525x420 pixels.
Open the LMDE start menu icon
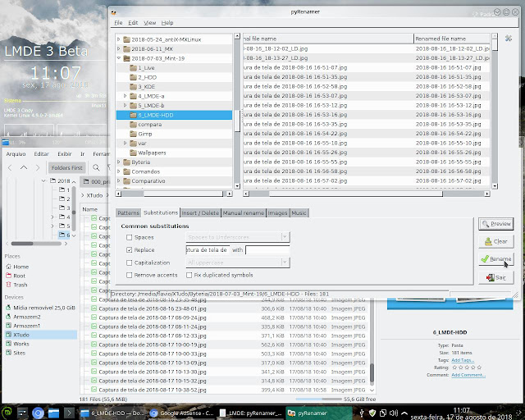click(7, 413)
